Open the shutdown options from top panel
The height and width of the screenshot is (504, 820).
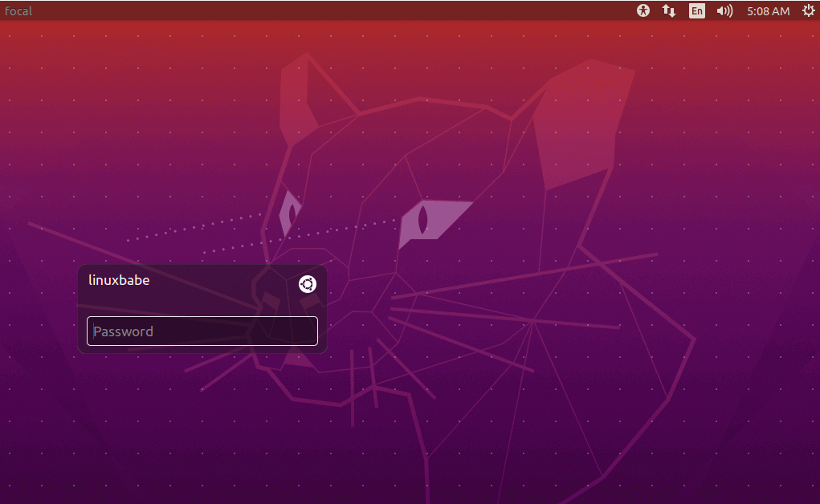tap(808, 10)
